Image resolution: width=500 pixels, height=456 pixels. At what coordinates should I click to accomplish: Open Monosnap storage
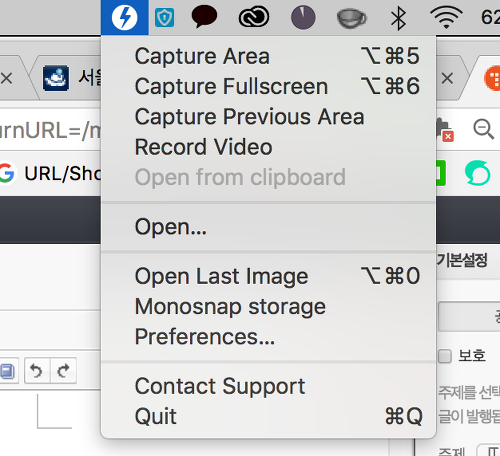pos(269,306)
